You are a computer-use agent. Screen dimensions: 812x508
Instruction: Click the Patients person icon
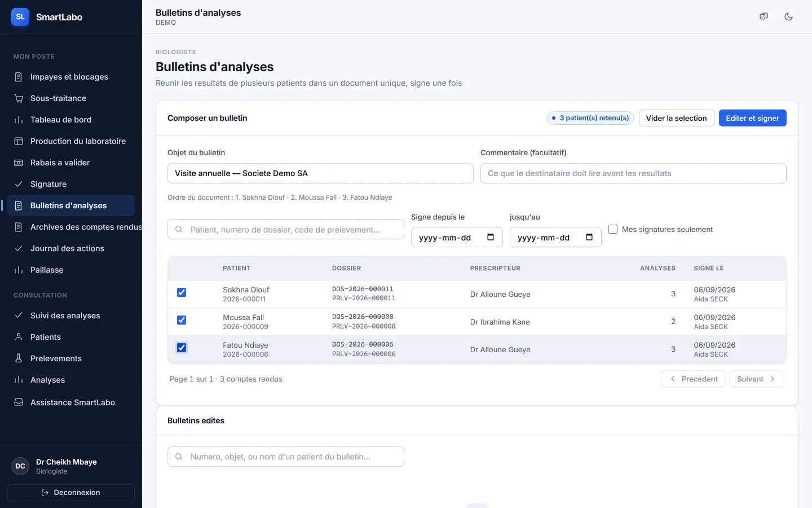click(19, 337)
